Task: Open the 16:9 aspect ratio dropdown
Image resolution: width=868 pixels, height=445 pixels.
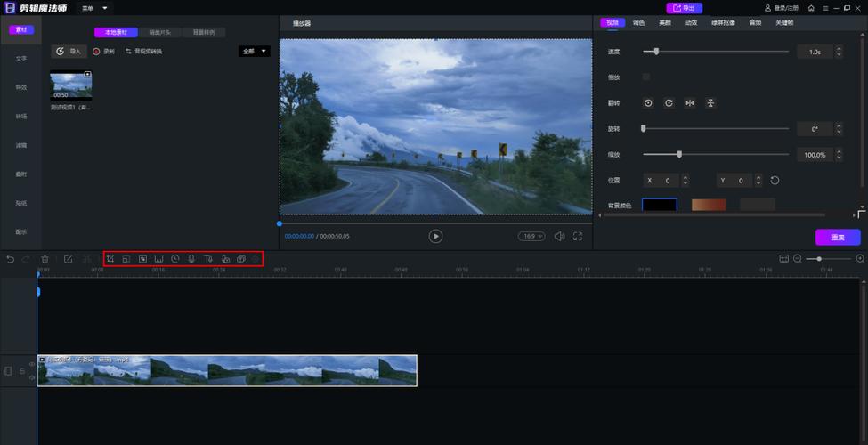Action: tap(531, 236)
